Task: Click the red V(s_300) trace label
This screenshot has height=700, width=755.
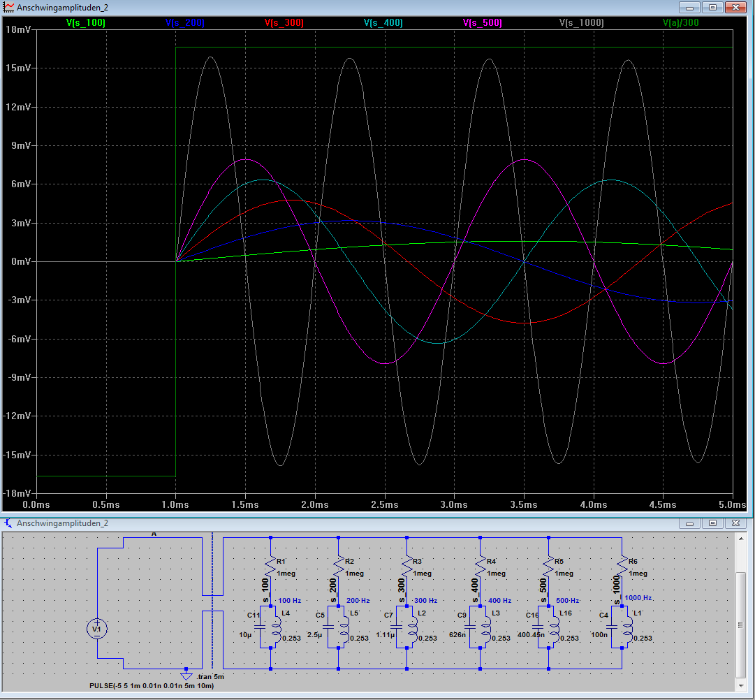Action: tap(284, 23)
